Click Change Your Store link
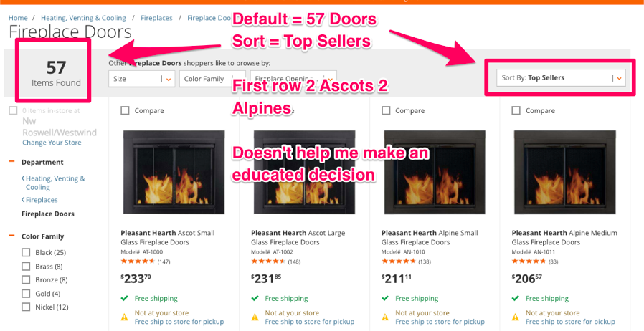Image resolution: width=644 pixels, height=331 pixels. point(52,143)
